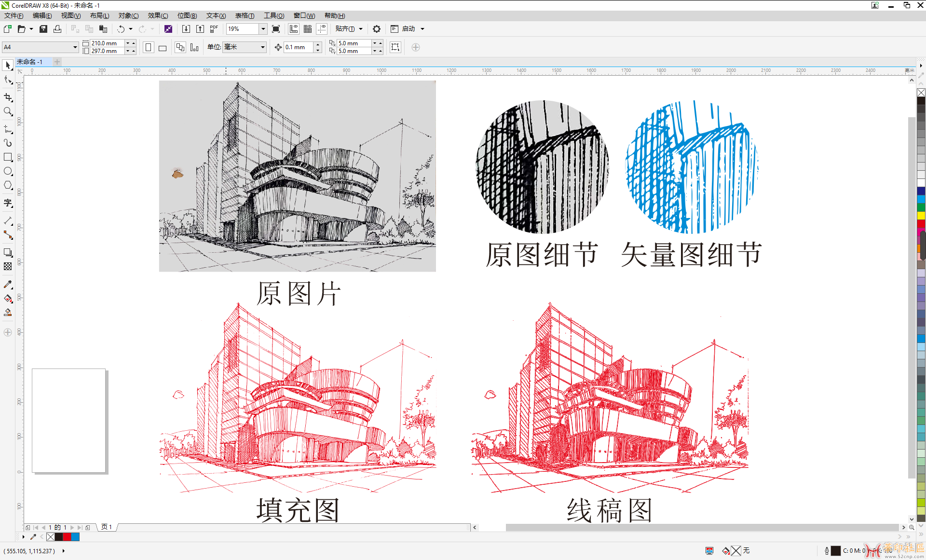Activate the Text tool (字)
Image resolution: width=926 pixels, height=560 pixels.
pyautogui.click(x=8, y=203)
